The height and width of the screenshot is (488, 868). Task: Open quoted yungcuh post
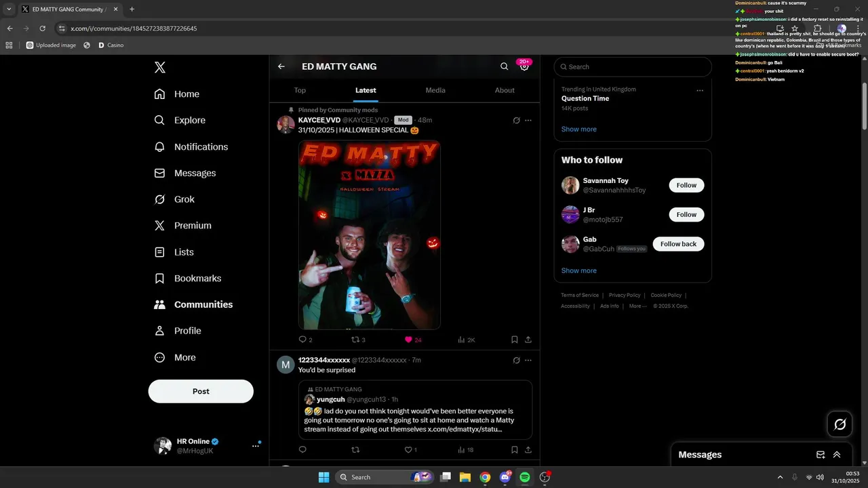tap(415, 410)
